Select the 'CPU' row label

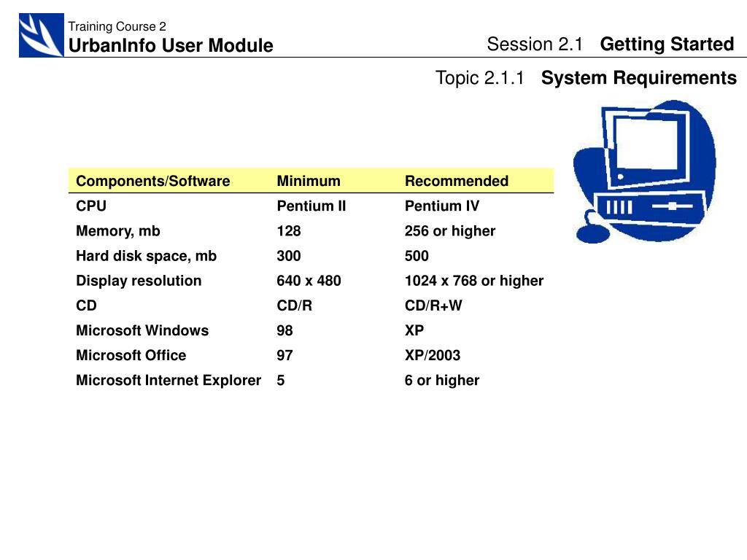[91, 206]
